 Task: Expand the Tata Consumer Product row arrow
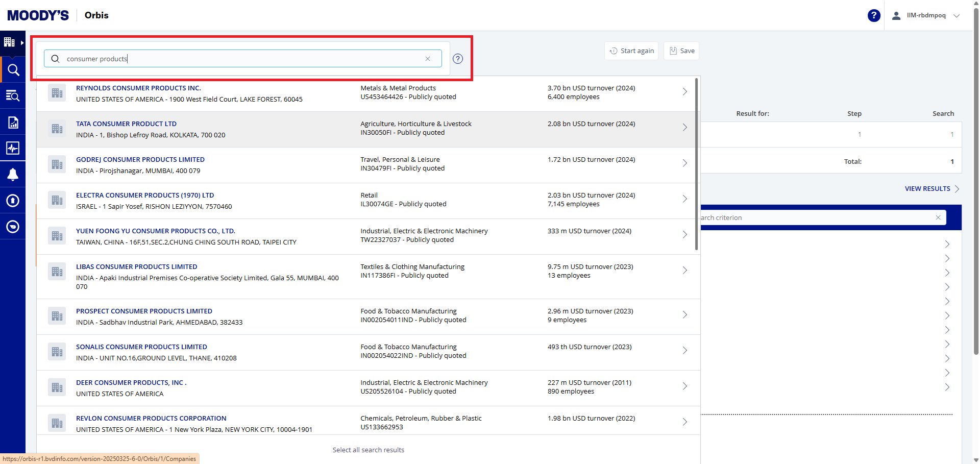[684, 128]
